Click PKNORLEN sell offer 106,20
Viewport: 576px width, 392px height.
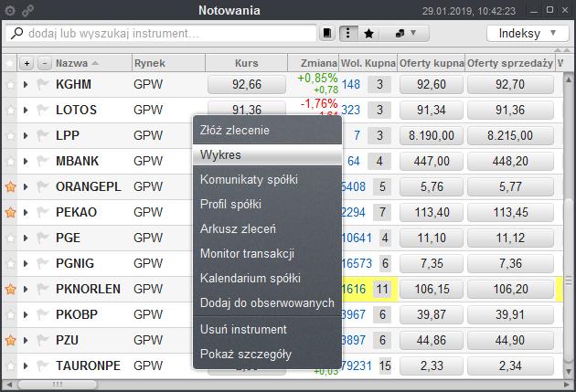pyautogui.click(x=510, y=290)
